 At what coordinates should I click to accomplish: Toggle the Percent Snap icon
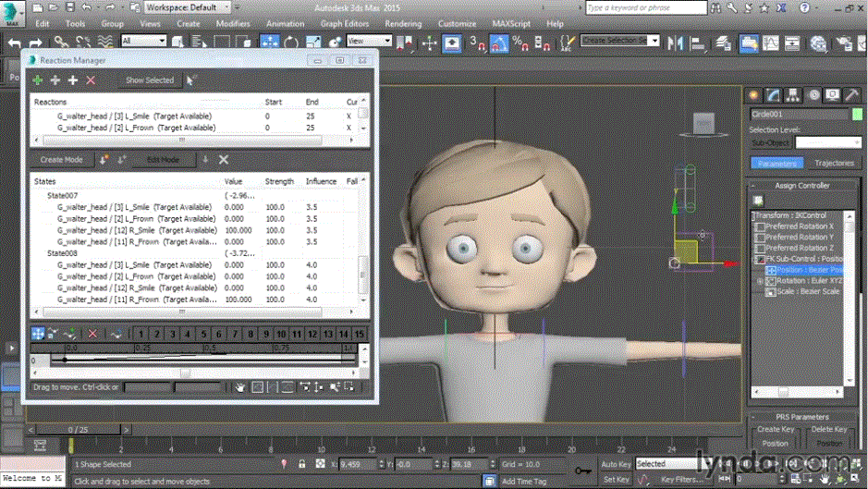[x=520, y=43]
